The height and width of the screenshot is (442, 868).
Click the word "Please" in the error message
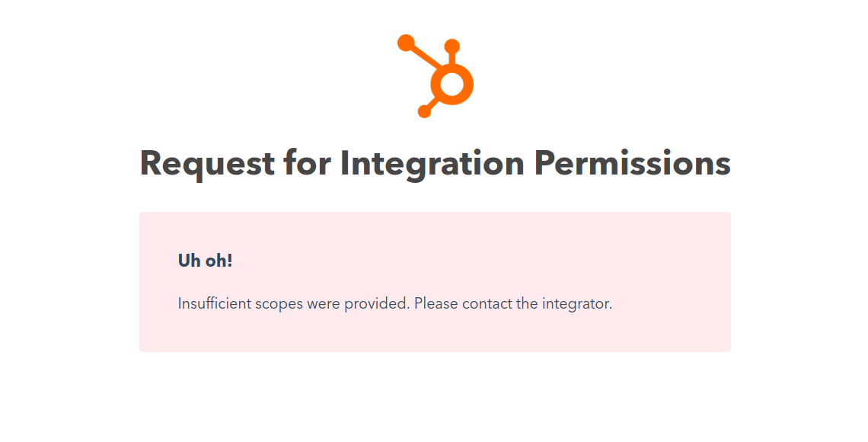(436, 303)
